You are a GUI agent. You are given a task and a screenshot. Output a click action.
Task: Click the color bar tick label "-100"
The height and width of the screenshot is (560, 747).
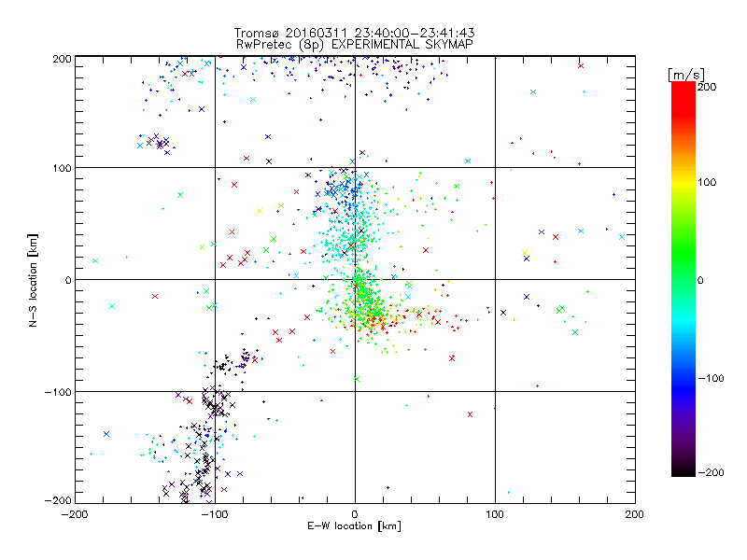point(711,379)
